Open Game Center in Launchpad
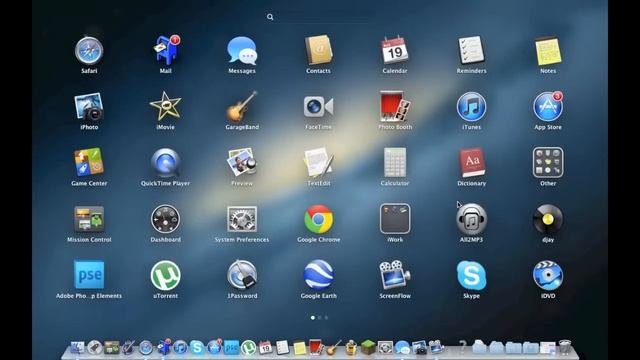Screen dimensions: 640x360 (x=89, y=162)
